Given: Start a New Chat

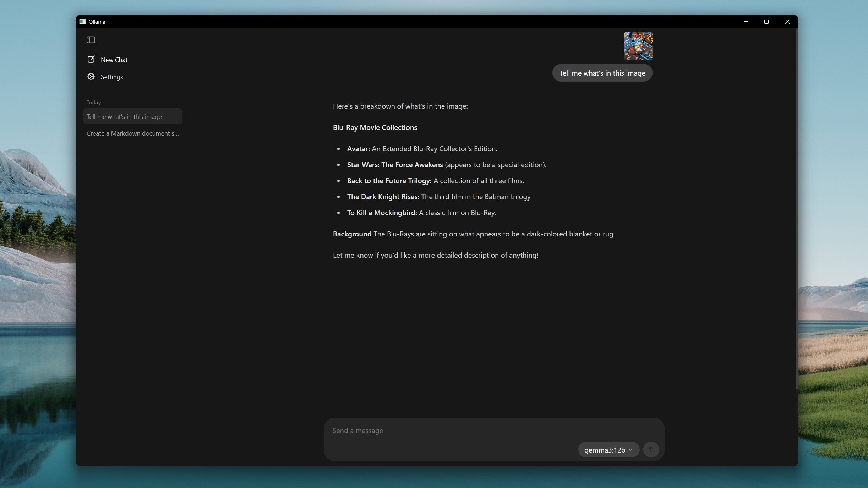Looking at the screenshot, I should [x=114, y=60].
